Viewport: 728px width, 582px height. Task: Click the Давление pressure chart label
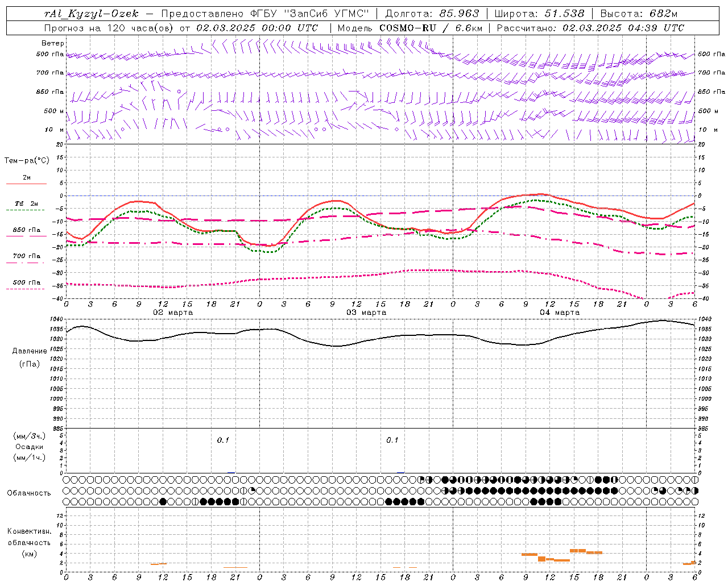click(30, 351)
